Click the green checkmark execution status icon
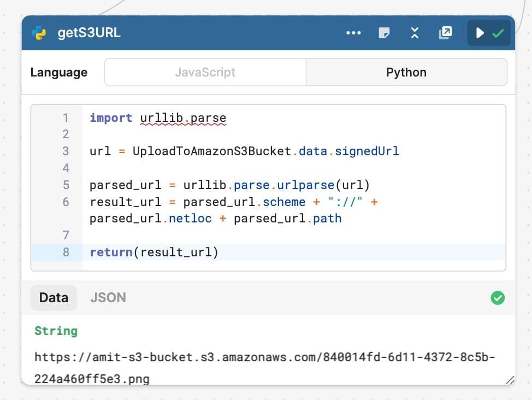Screen dimensions: 532x400 [498, 33]
